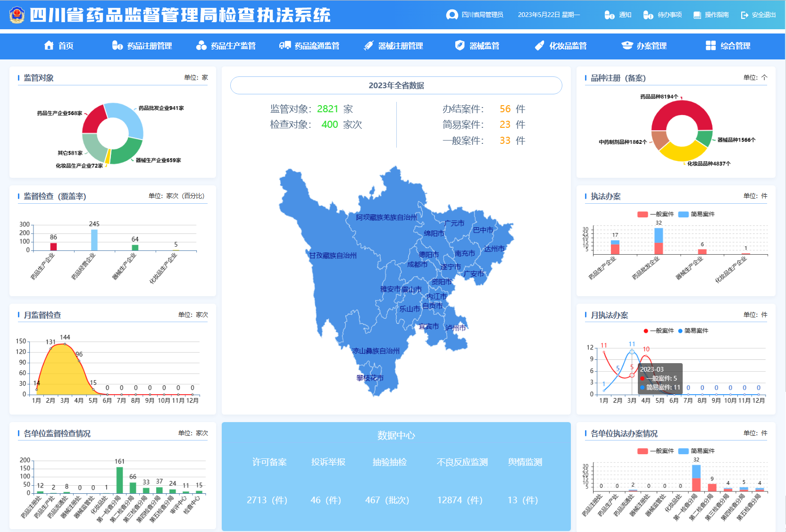Select 甘孜藏族自治州 on the map
This screenshot has width=786, height=532.
pyautogui.click(x=333, y=256)
